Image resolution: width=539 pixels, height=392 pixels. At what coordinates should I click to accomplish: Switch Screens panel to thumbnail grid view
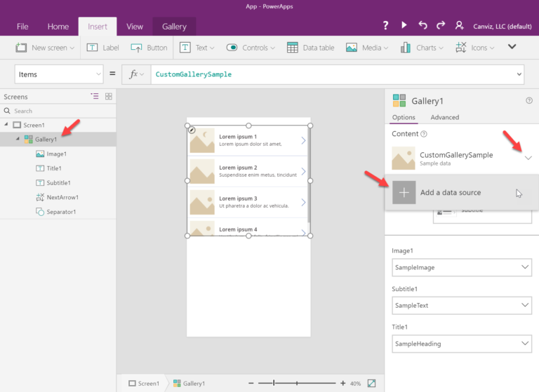coord(109,97)
